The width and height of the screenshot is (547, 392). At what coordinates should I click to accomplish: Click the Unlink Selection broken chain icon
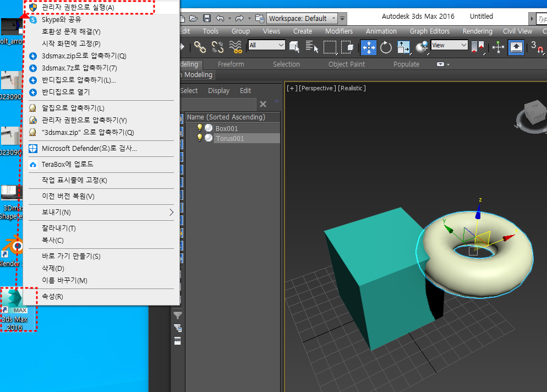click(x=218, y=47)
